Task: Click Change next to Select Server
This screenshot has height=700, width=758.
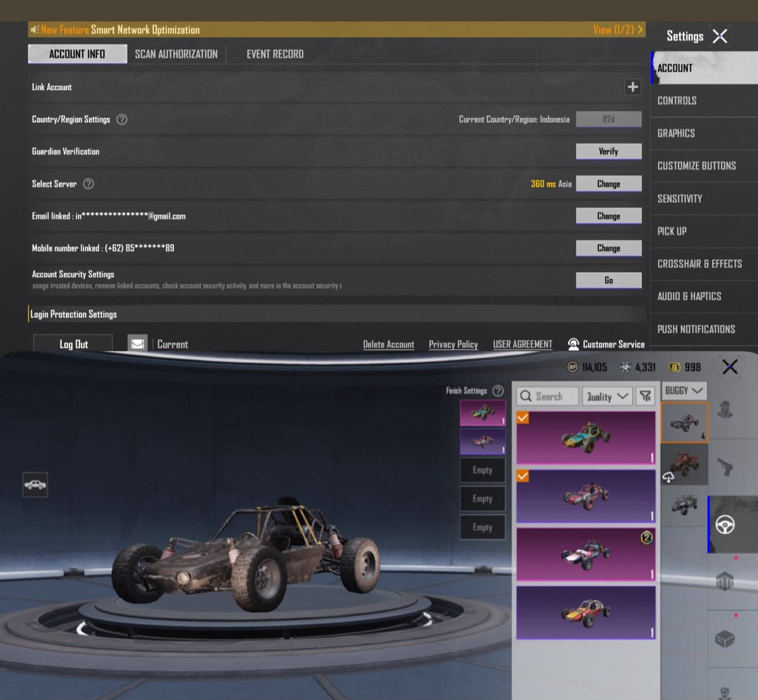Action: pos(608,184)
